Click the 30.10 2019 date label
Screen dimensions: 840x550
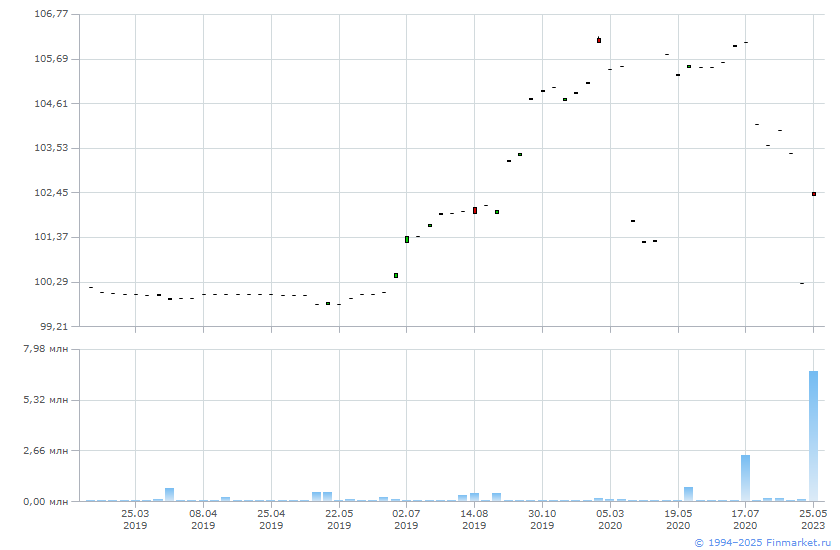click(x=542, y=519)
